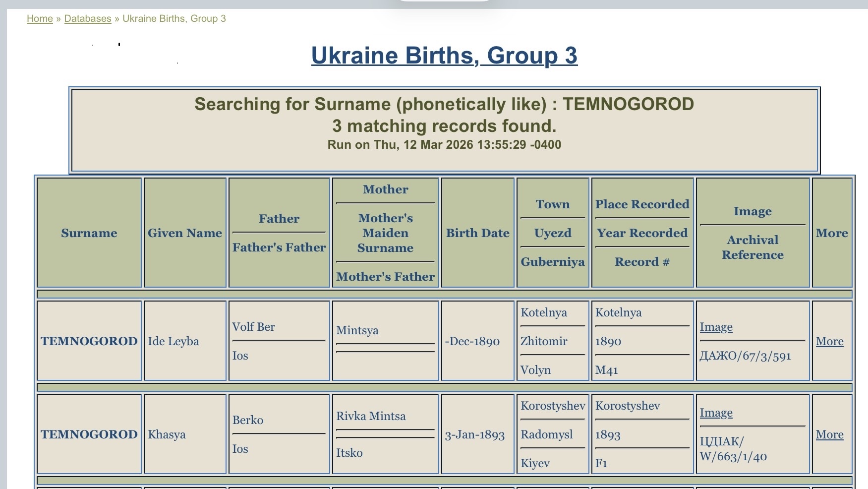Open the Databases breadcrumb link
The width and height of the screenshot is (868, 489).
pos(88,19)
